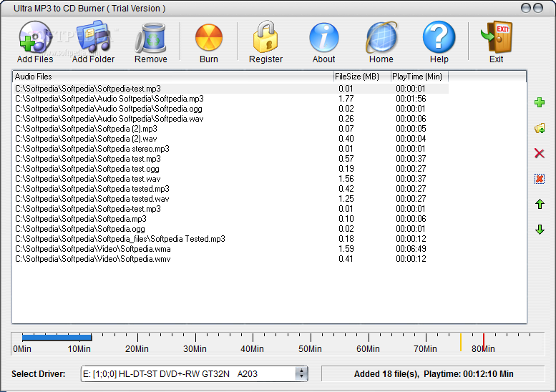Select the Softpedia (2).wav row
Image resolution: width=556 pixels, height=392 pixels.
click(231, 139)
